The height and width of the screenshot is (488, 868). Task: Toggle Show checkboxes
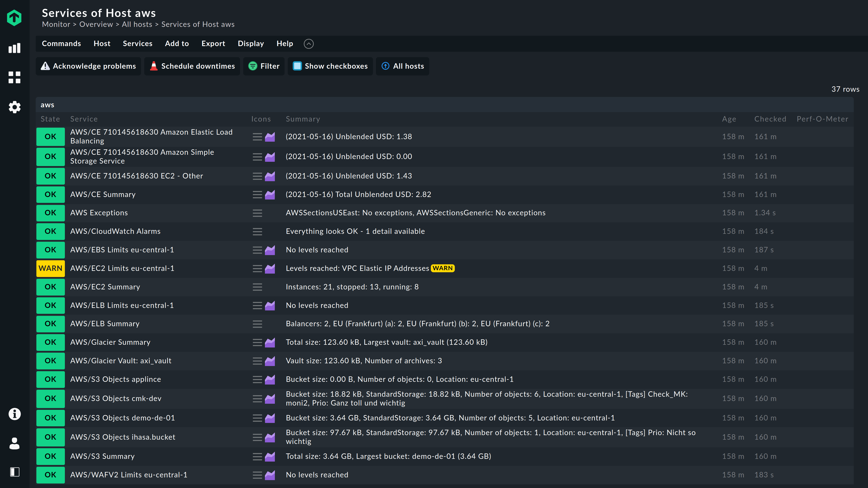click(330, 66)
